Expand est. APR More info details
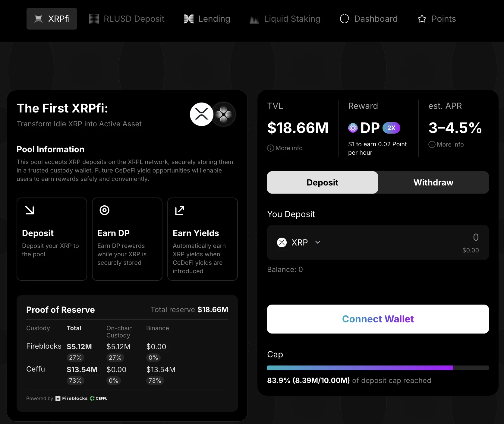Image resolution: width=504 pixels, height=424 pixels. click(446, 144)
